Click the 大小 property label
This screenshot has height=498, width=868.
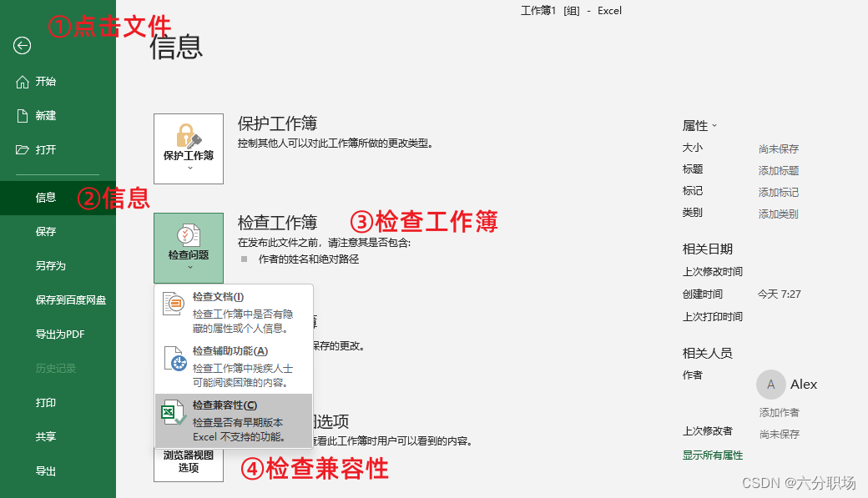693,148
